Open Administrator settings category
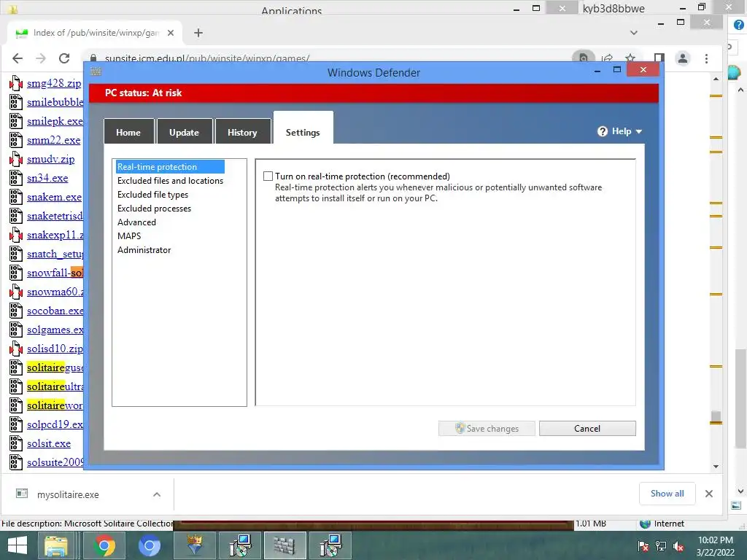 pyautogui.click(x=144, y=249)
